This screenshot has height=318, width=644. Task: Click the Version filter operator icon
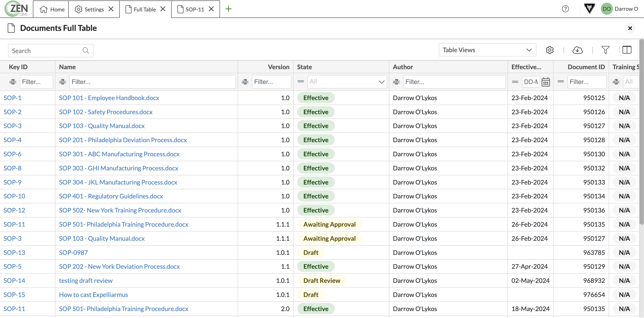pyautogui.click(x=245, y=82)
